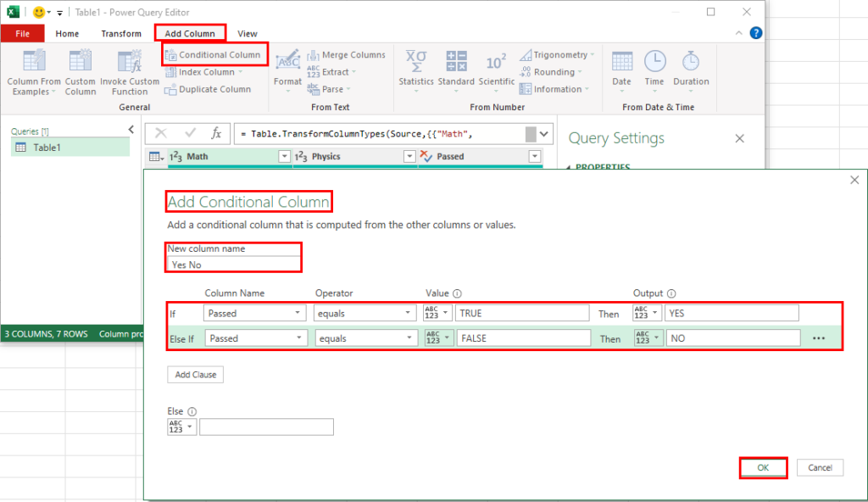
Task: Confirm dialog with OK button
Action: (763, 467)
